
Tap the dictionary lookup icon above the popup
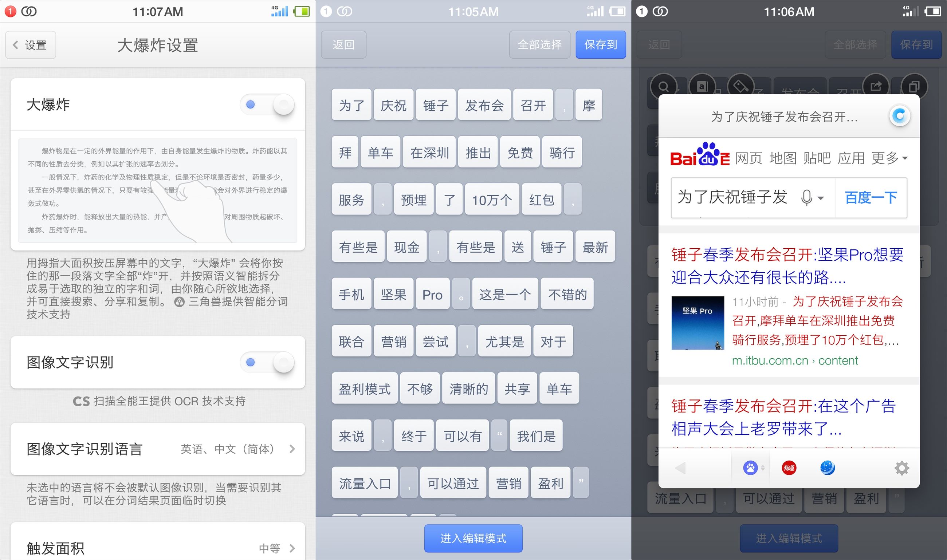tap(702, 87)
